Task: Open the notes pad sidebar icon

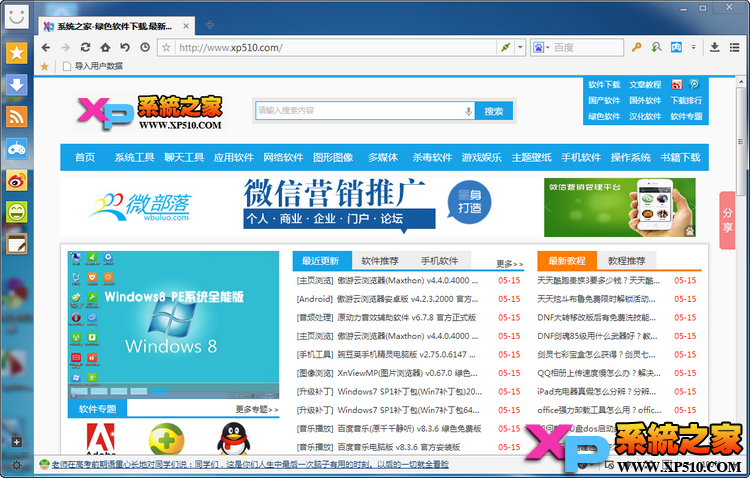Action: click(16, 244)
